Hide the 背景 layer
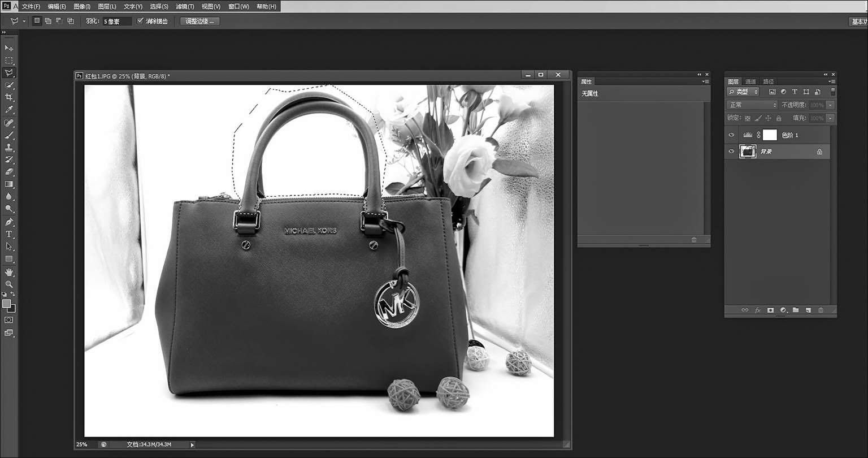This screenshot has height=458, width=868. (731, 152)
